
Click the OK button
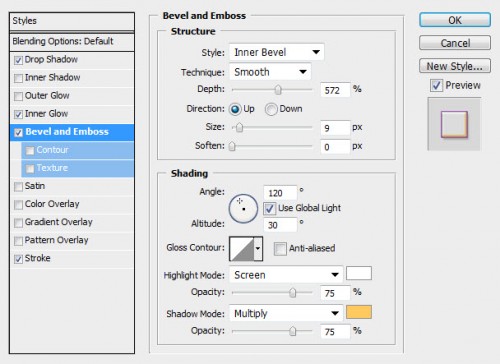pos(455,20)
